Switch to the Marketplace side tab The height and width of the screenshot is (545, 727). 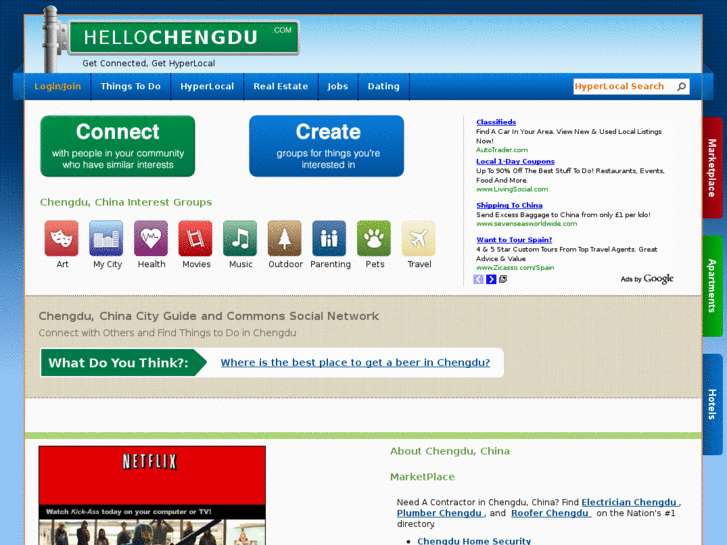click(x=713, y=168)
